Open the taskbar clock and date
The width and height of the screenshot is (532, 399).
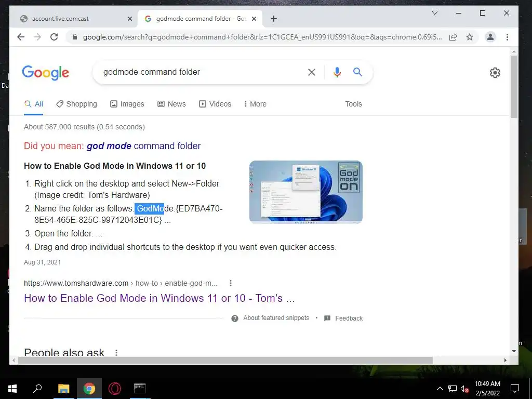click(487, 389)
